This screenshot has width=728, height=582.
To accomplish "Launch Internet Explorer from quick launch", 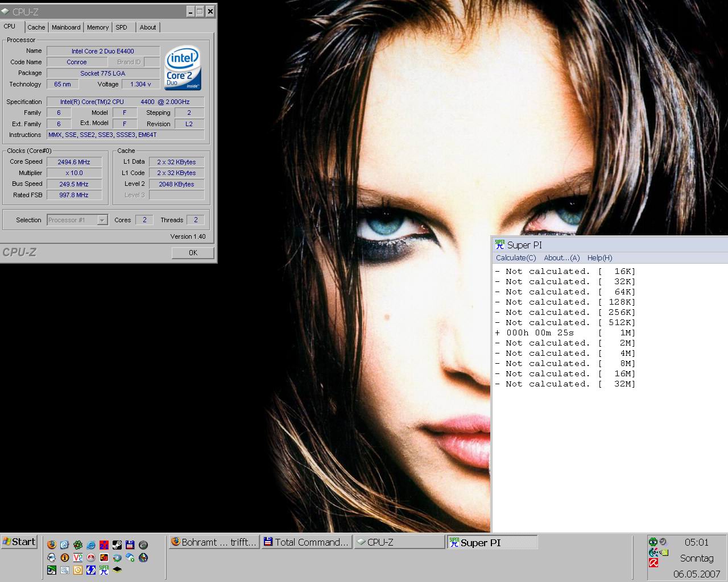I will (x=91, y=544).
